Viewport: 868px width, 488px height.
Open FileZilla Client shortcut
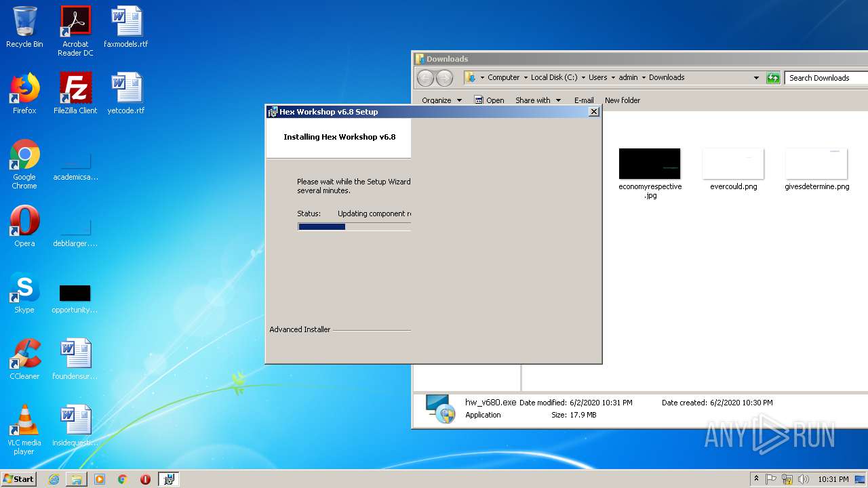75,94
